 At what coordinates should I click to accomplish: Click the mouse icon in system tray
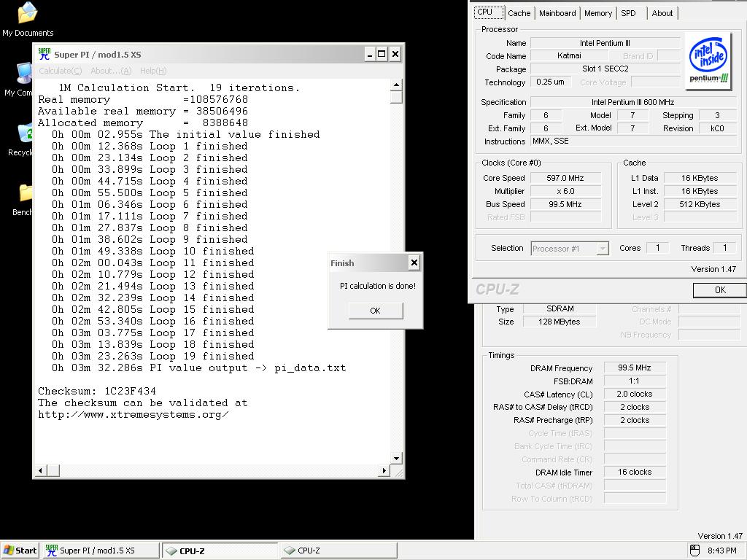[x=694, y=551]
